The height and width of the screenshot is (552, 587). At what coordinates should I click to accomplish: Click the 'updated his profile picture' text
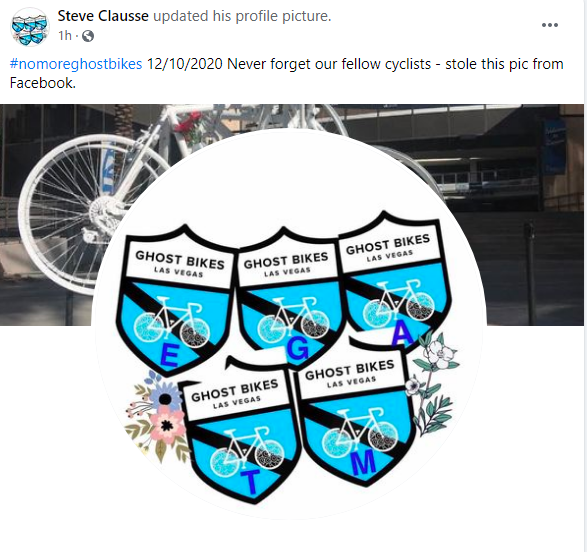(x=243, y=16)
